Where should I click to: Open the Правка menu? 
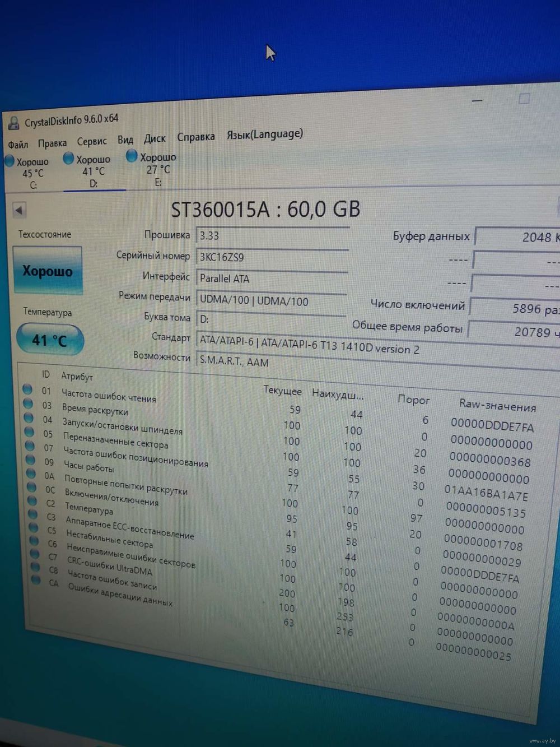(x=52, y=143)
